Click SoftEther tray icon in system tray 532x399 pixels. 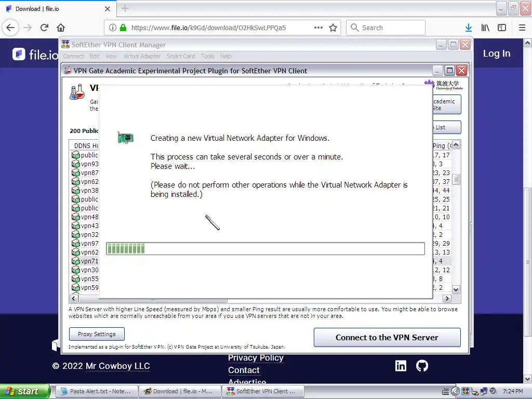(x=465, y=391)
